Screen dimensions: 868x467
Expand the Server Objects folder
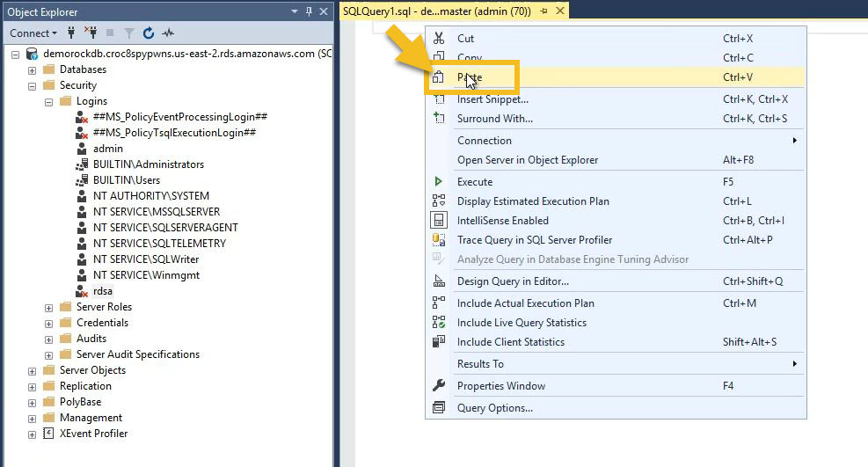coord(33,371)
